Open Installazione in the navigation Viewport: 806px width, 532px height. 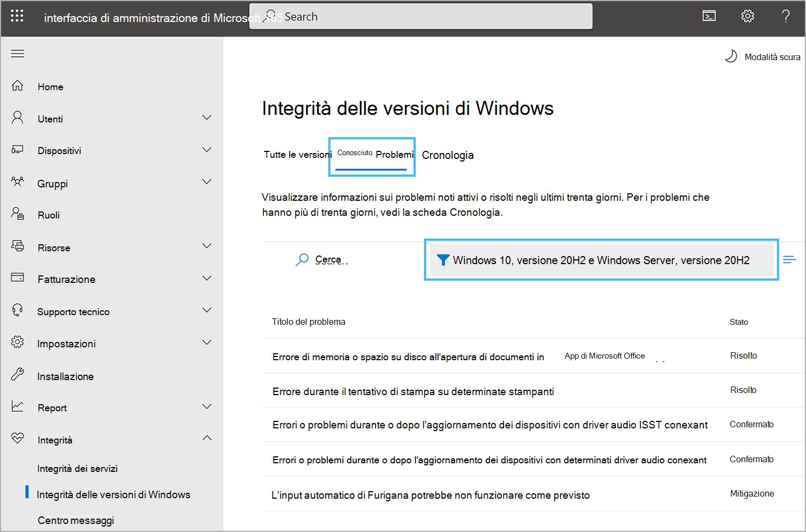pos(66,376)
